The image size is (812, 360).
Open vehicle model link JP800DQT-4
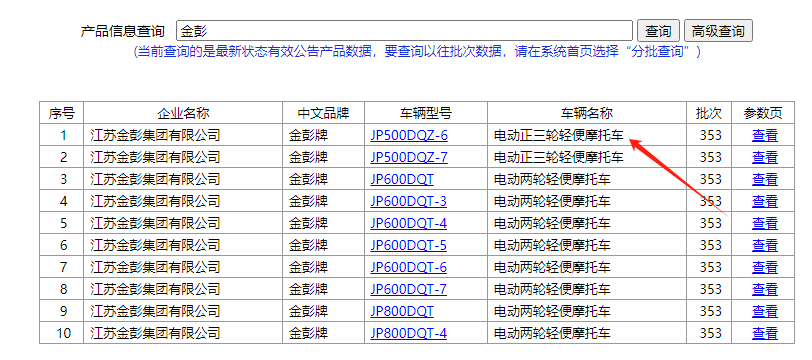(x=409, y=333)
